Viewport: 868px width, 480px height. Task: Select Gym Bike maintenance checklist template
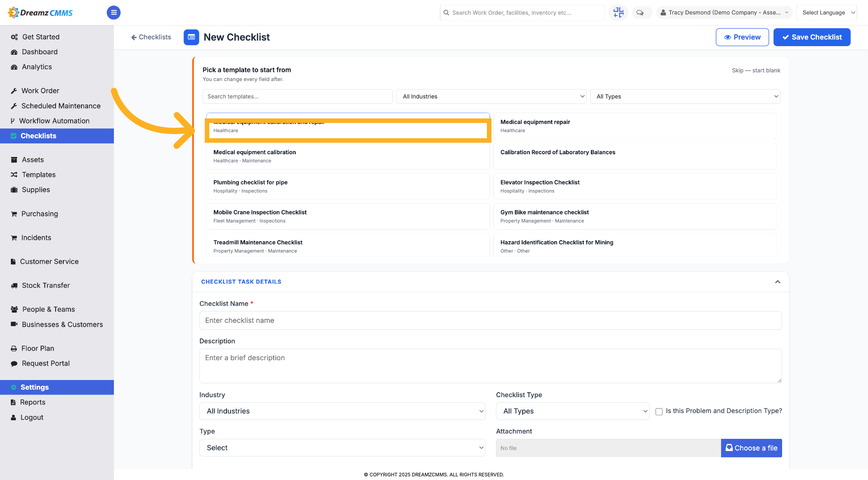[635, 216]
